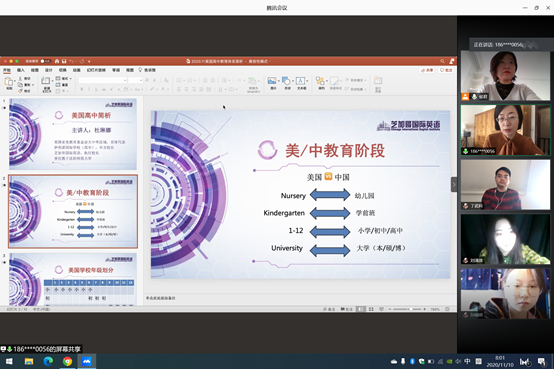This screenshot has height=369, width=554.
Task: Open the Insert ribbon tab
Action: (x=21, y=70)
